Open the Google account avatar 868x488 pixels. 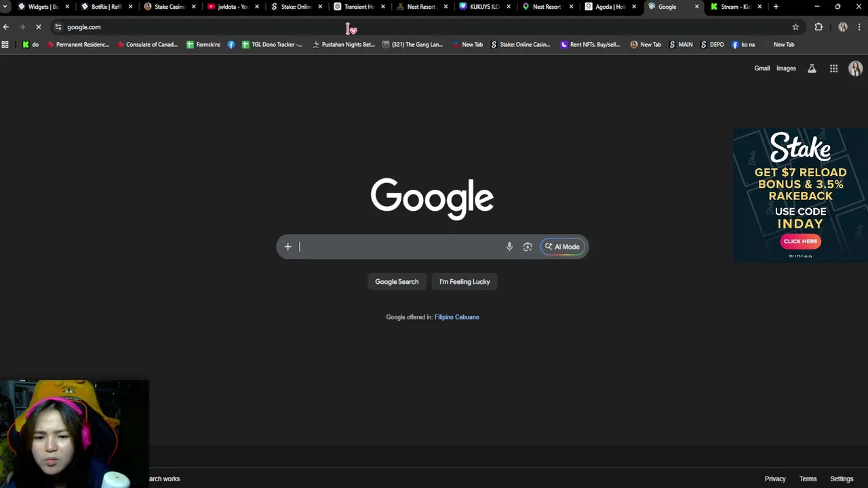click(855, 68)
